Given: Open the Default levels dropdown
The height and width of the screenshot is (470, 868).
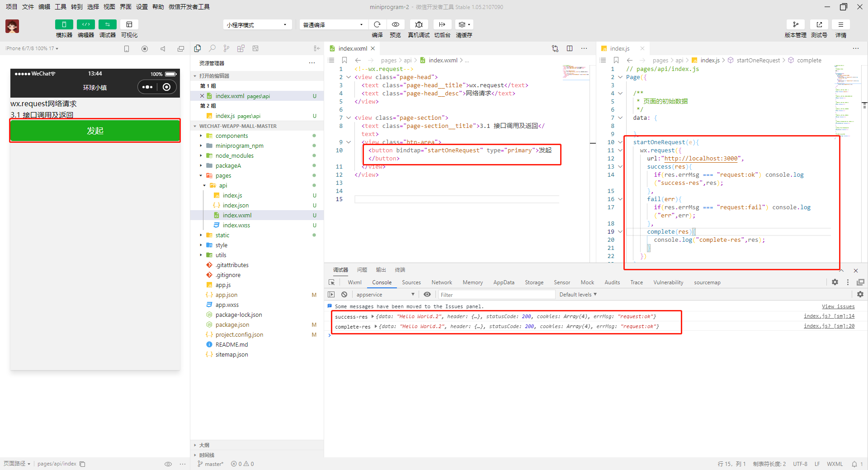Looking at the screenshot, I should coord(578,295).
